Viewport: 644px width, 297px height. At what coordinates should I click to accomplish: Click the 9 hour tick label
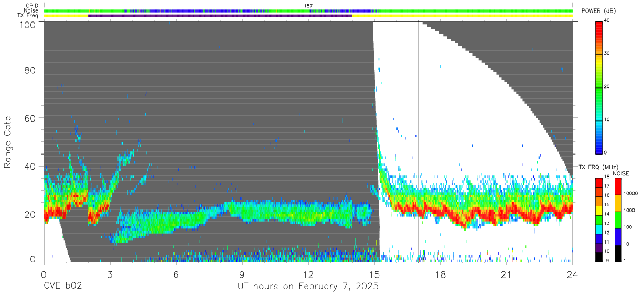(242, 275)
